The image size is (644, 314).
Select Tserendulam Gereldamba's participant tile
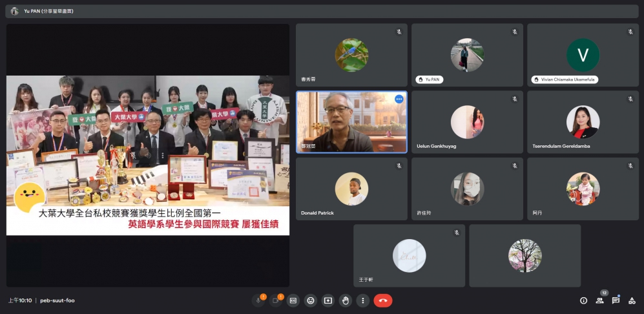pyautogui.click(x=583, y=122)
